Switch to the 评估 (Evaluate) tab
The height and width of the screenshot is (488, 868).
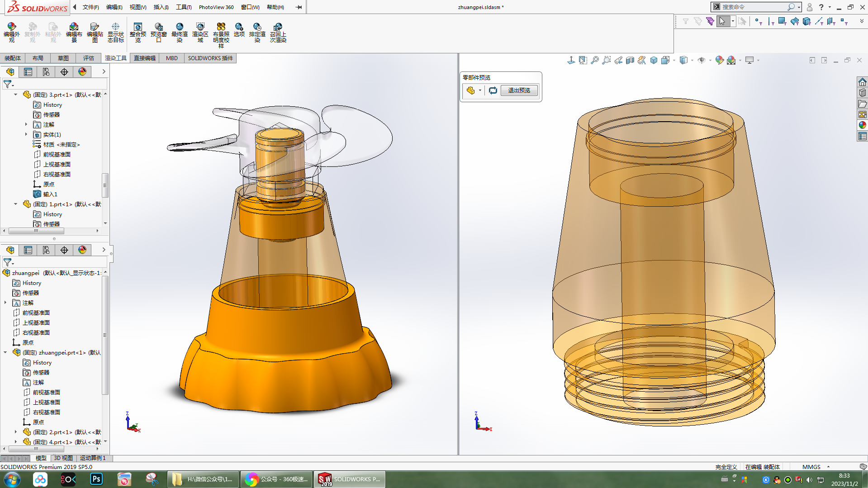click(x=88, y=58)
